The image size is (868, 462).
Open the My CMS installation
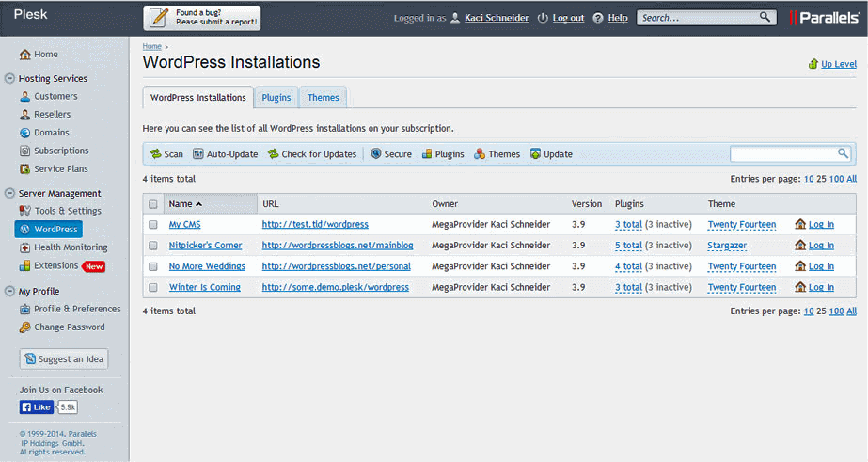click(x=185, y=224)
